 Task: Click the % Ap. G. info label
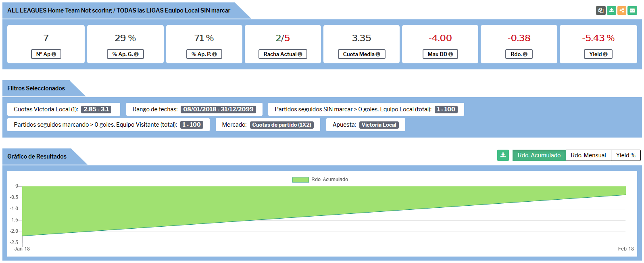125,54
